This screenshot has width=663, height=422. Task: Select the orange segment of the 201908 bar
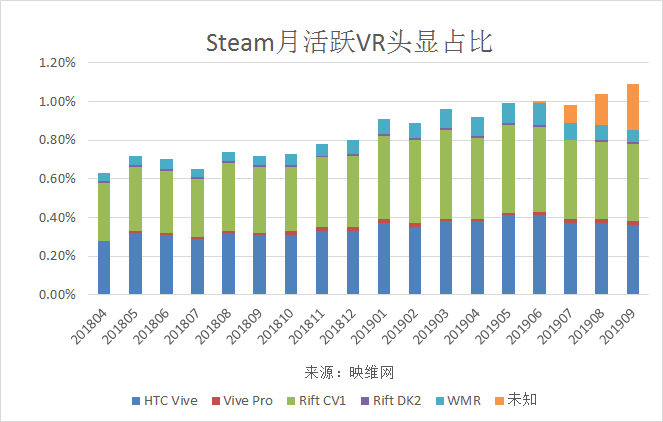(x=602, y=109)
